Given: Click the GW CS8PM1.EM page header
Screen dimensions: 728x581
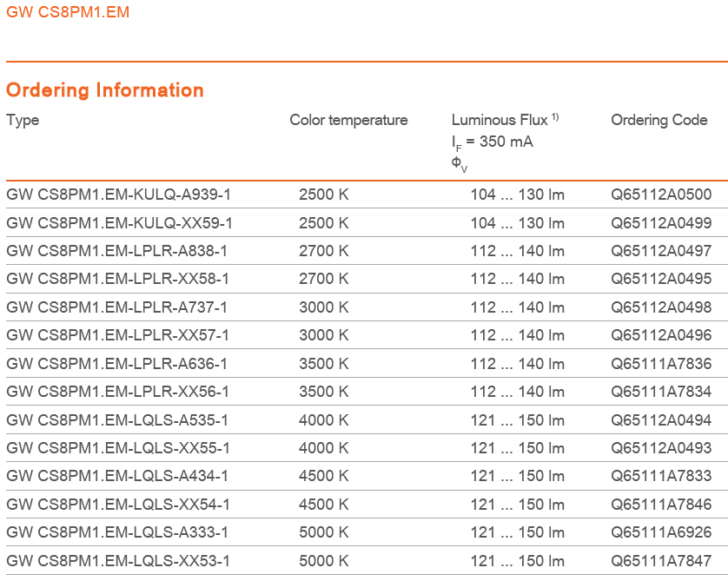Looking at the screenshot, I should point(68,11).
